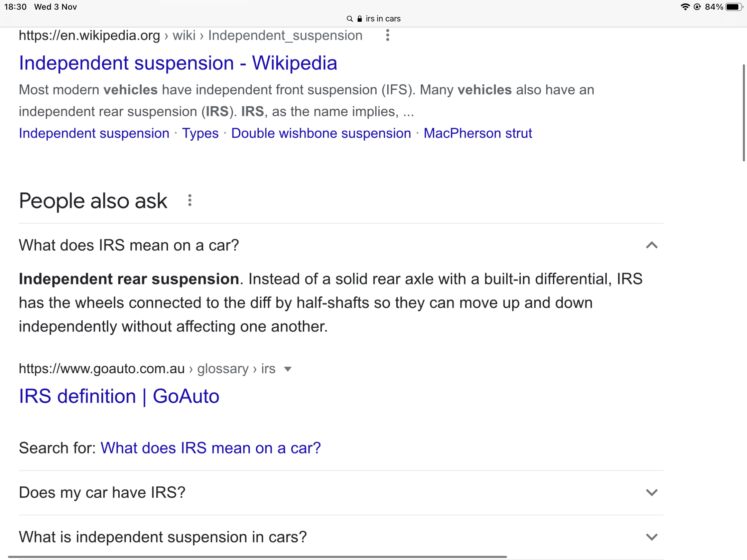Image resolution: width=747 pixels, height=560 pixels.
Task: Open 'MacPherson strut' sitelink
Action: tap(478, 133)
